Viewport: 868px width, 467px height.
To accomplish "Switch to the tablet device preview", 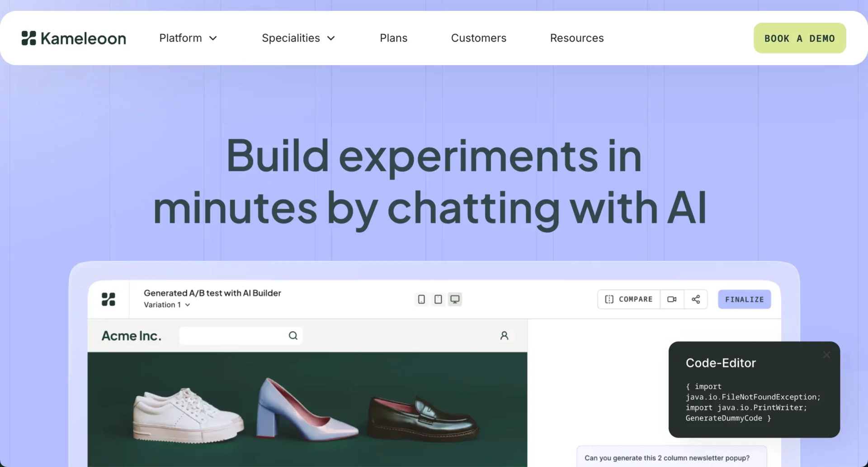I will (438, 300).
